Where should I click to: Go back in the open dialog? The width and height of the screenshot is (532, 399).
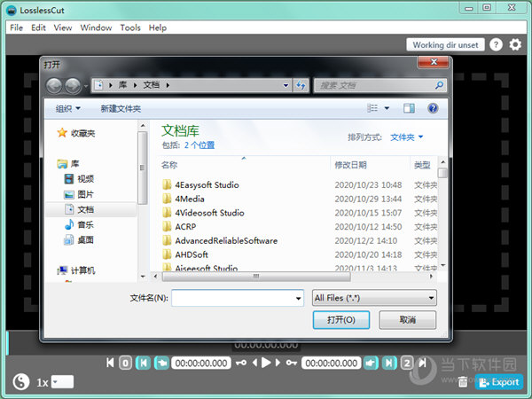coord(54,85)
